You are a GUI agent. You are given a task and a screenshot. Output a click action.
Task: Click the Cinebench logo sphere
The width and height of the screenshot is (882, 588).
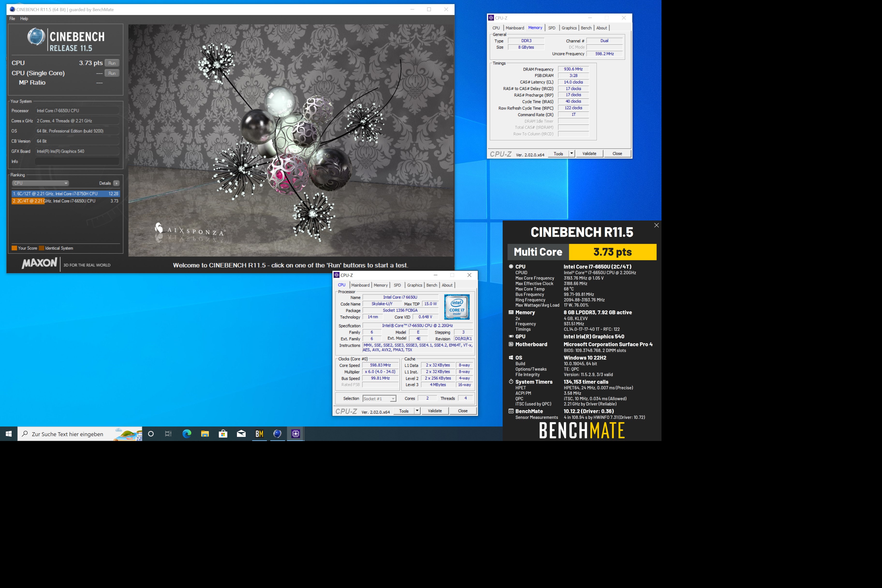coord(36,37)
